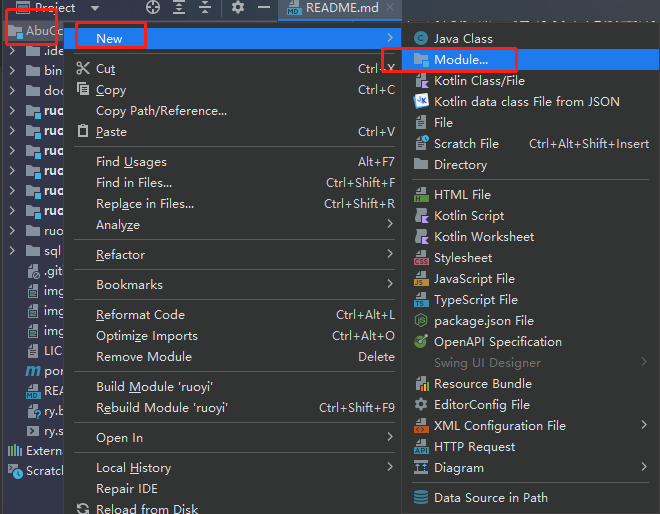Select the .git ignore file in tree

(x=44, y=271)
